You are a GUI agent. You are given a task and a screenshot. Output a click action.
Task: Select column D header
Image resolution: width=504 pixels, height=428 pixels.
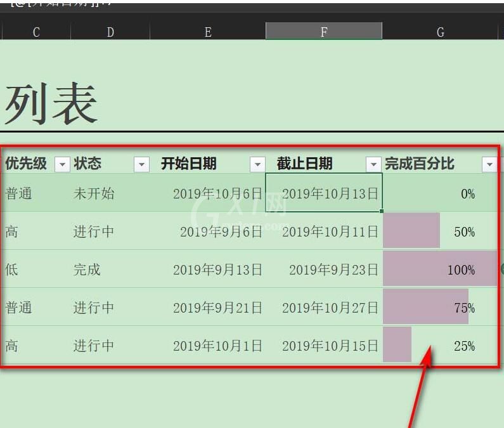(110, 32)
